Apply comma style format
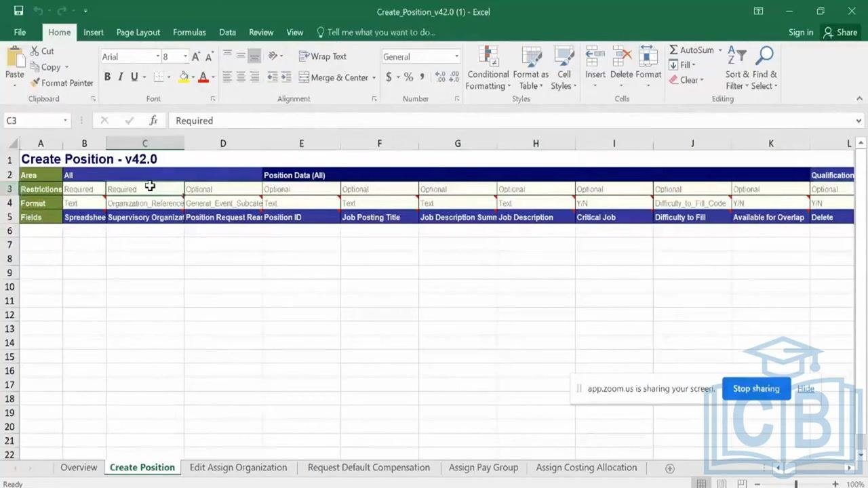Screen dimensions: 868x488 point(422,77)
